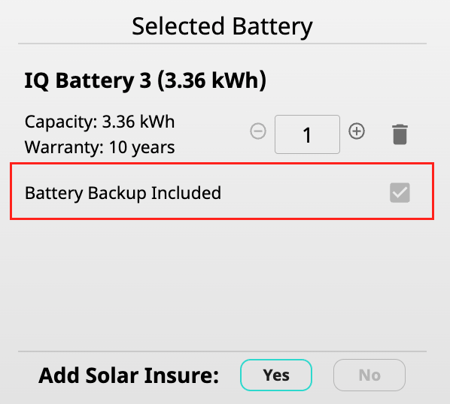The height and width of the screenshot is (404, 450).
Task: Click the Warranty: 10 years text
Action: click(100, 147)
